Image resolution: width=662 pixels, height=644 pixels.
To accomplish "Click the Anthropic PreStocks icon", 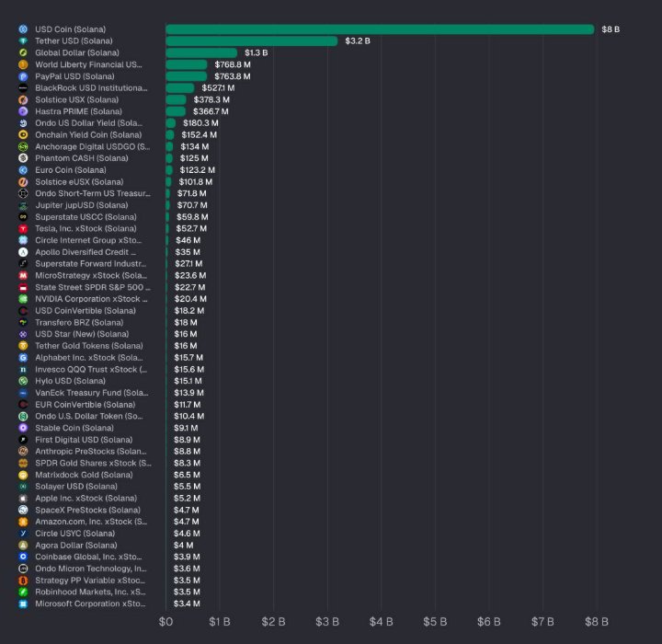I will coord(23,452).
